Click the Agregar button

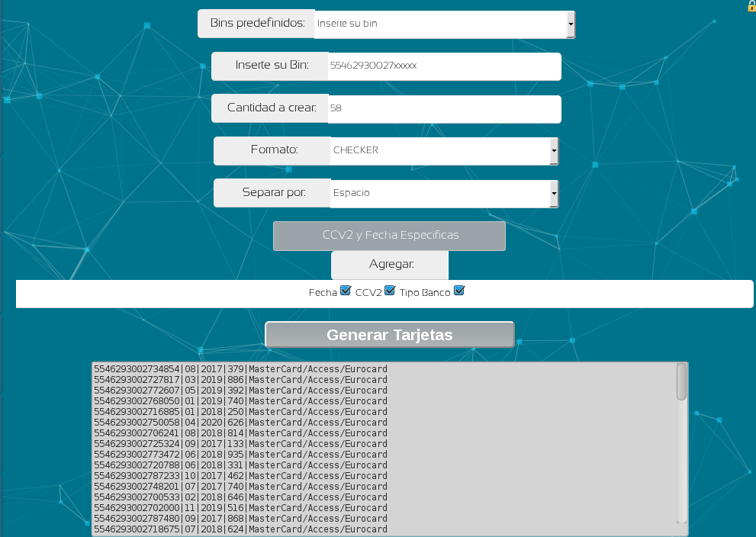point(390,265)
